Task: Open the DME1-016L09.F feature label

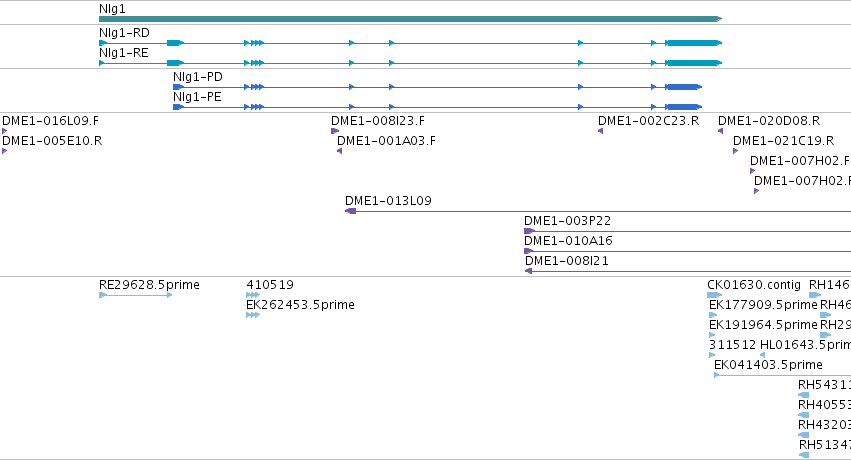Action: (x=50, y=120)
